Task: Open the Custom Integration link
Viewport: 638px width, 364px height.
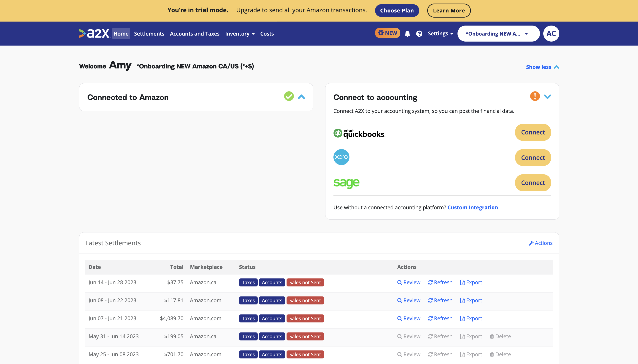Action: 472,208
